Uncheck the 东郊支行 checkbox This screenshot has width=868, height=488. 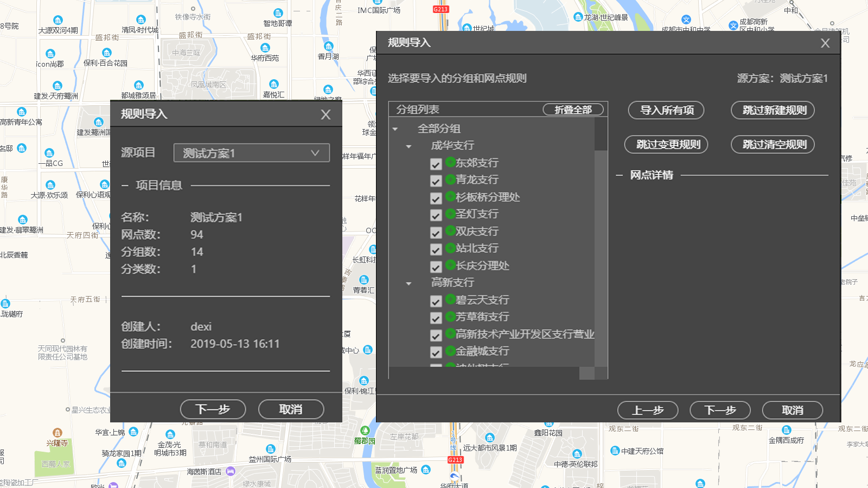436,164
